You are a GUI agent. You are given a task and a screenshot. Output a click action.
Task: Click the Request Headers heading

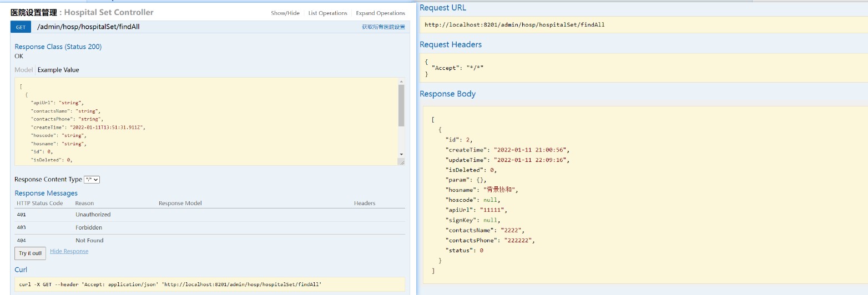[451, 44]
